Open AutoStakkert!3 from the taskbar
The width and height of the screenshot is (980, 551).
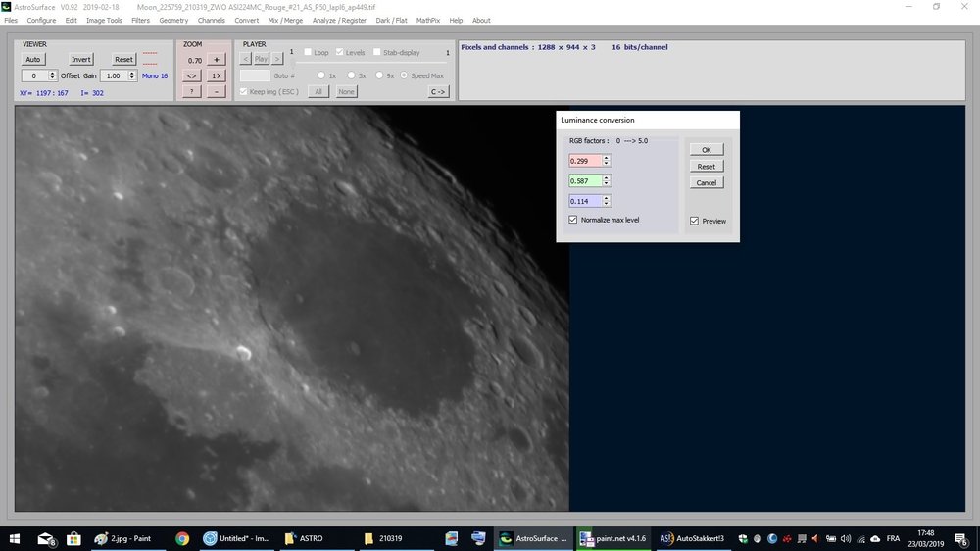(x=693, y=538)
